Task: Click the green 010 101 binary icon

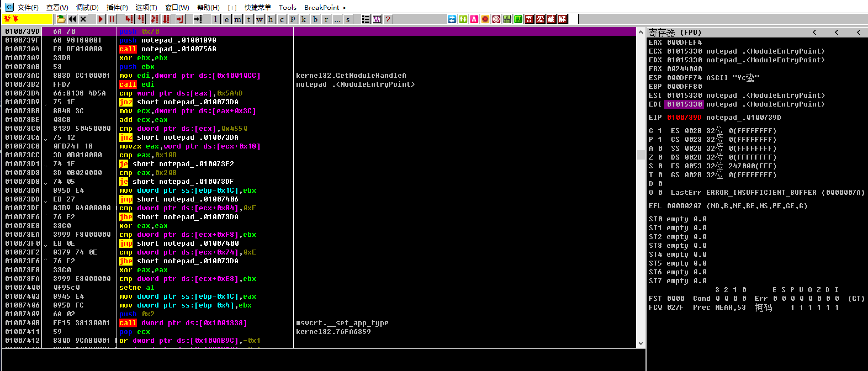Action: point(507,19)
